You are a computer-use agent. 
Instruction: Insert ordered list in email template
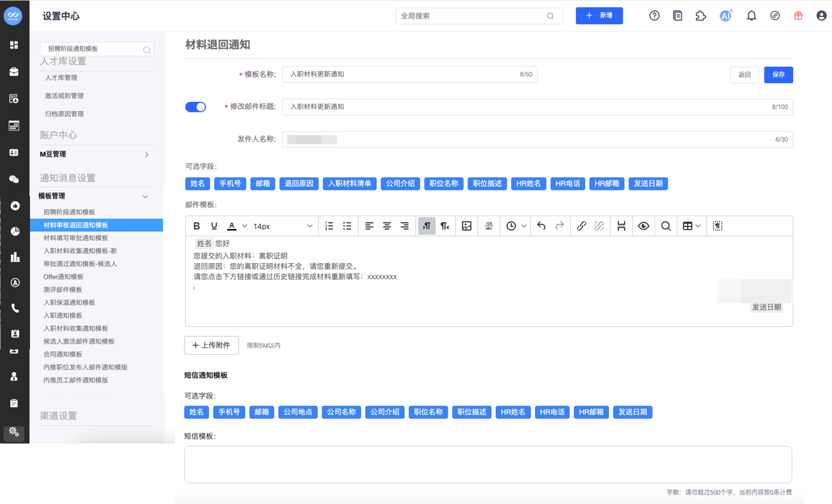(330, 226)
